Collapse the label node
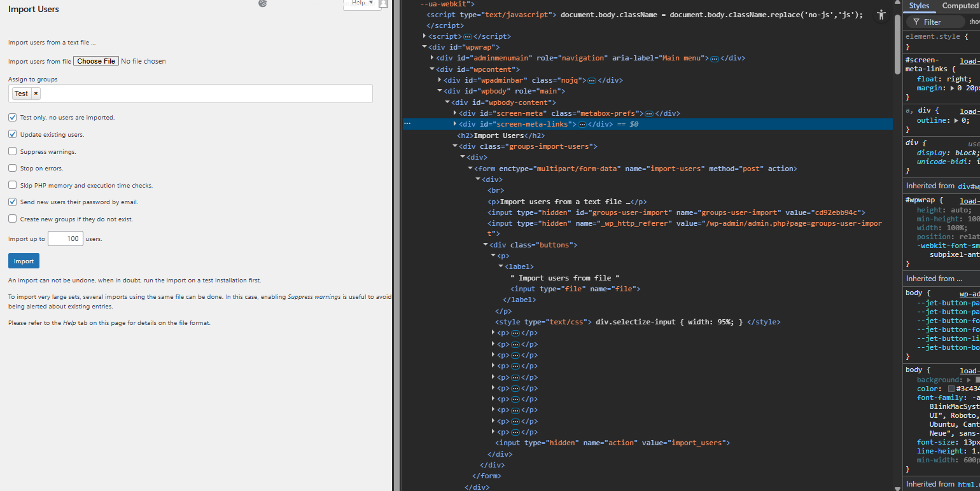This screenshot has width=980, height=491. point(501,267)
